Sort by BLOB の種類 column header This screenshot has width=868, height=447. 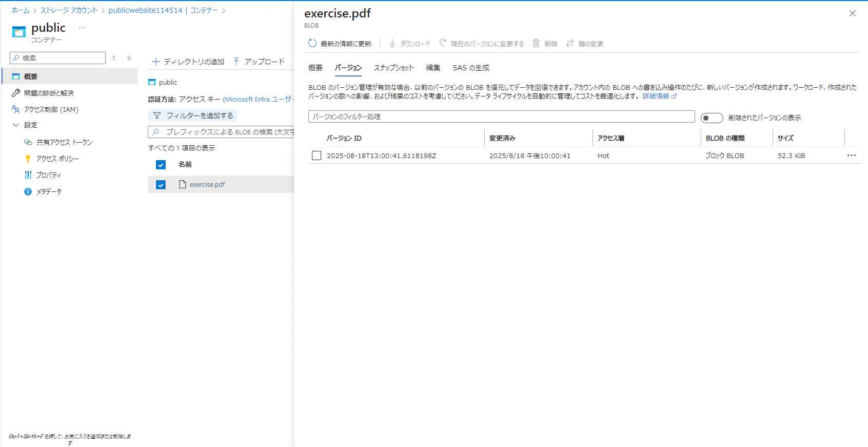click(725, 138)
